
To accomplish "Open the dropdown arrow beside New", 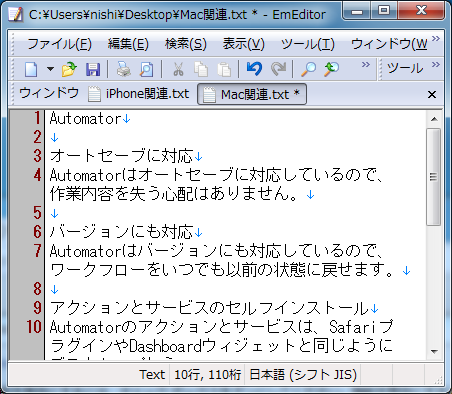I will coord(50,69).
